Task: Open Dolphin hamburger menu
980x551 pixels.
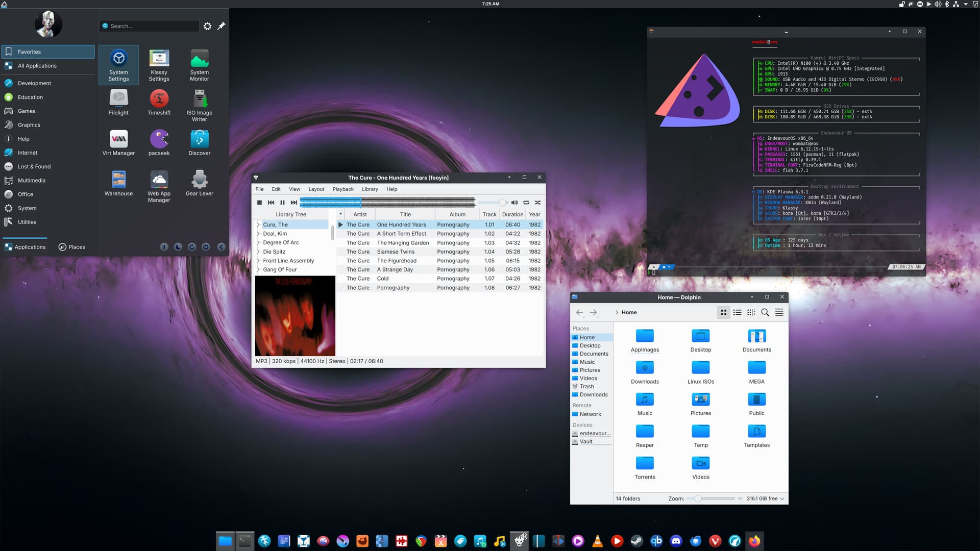Action: tap(779, 312)
